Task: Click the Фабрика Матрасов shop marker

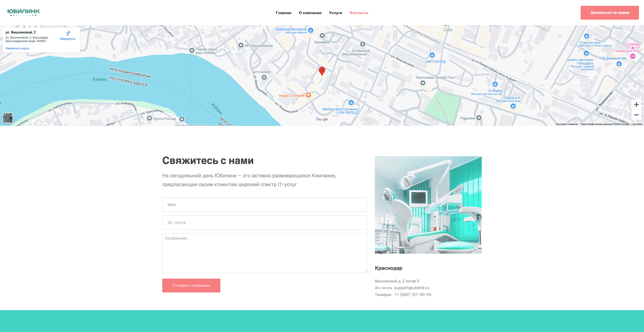Action: (311, 30)
